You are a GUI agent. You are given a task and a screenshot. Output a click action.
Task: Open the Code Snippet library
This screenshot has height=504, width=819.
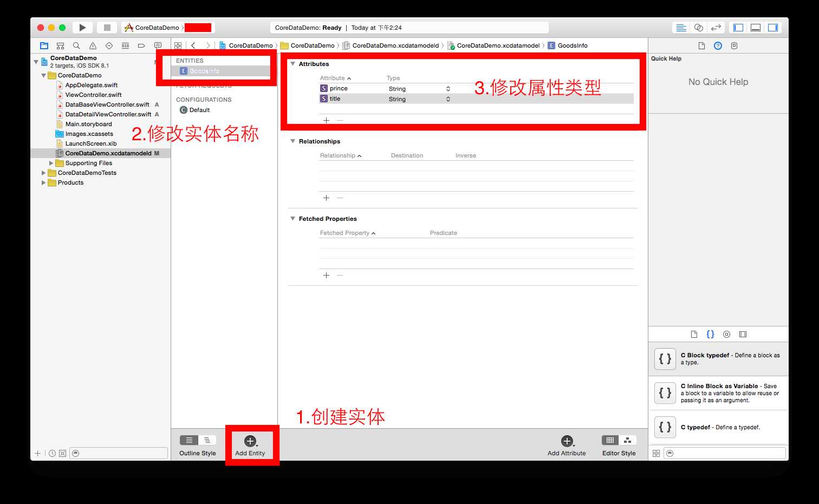pyautogui.click(x=710, y=334)
